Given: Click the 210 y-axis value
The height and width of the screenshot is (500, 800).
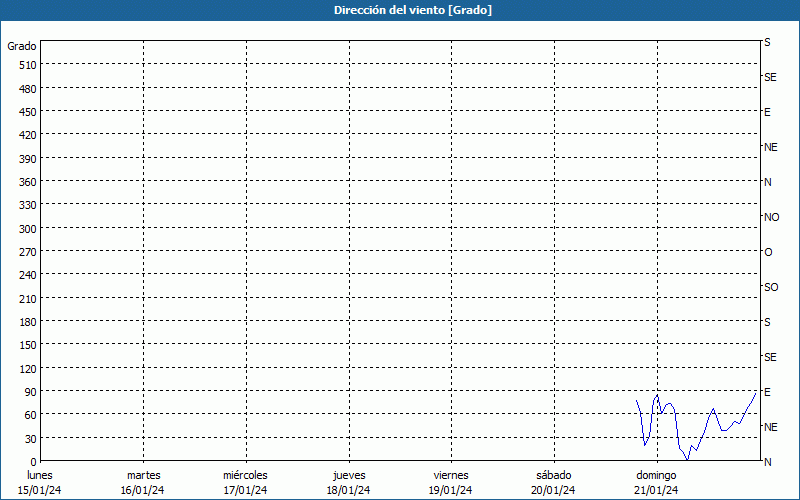Looking at the screenshot, I should pos(28,299).
